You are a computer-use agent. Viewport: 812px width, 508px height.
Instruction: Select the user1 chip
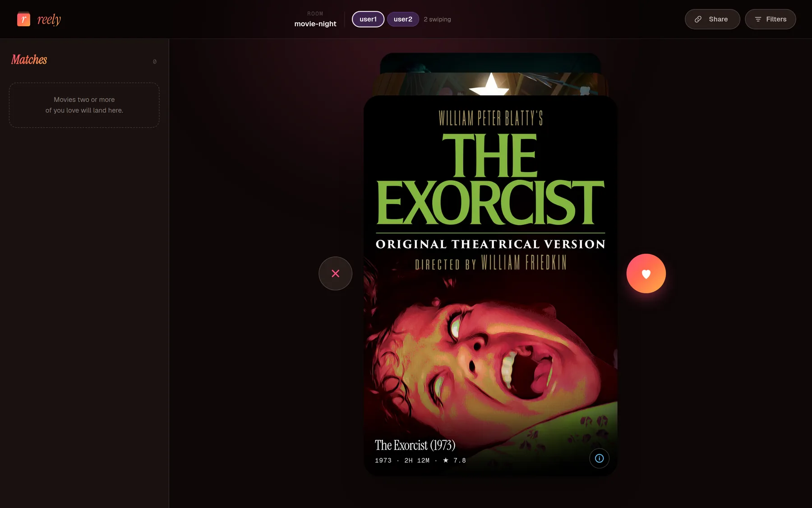click(368, 19)
